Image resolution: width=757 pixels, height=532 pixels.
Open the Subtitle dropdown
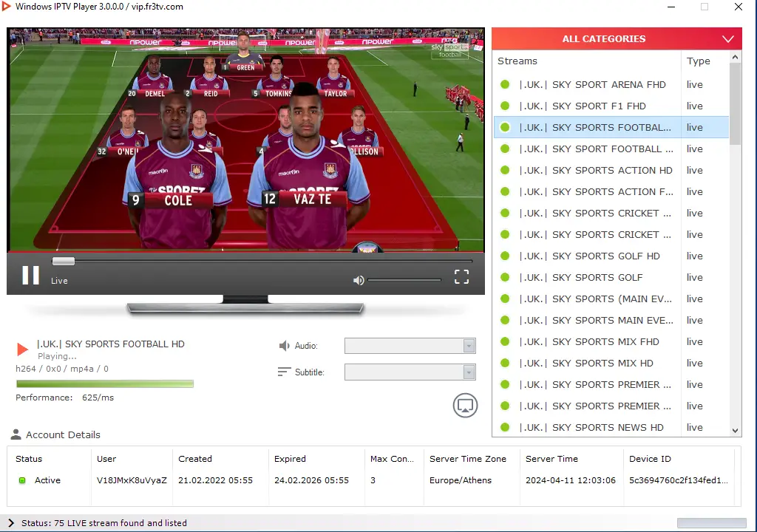pyautogui.click(x=410, y=372)
